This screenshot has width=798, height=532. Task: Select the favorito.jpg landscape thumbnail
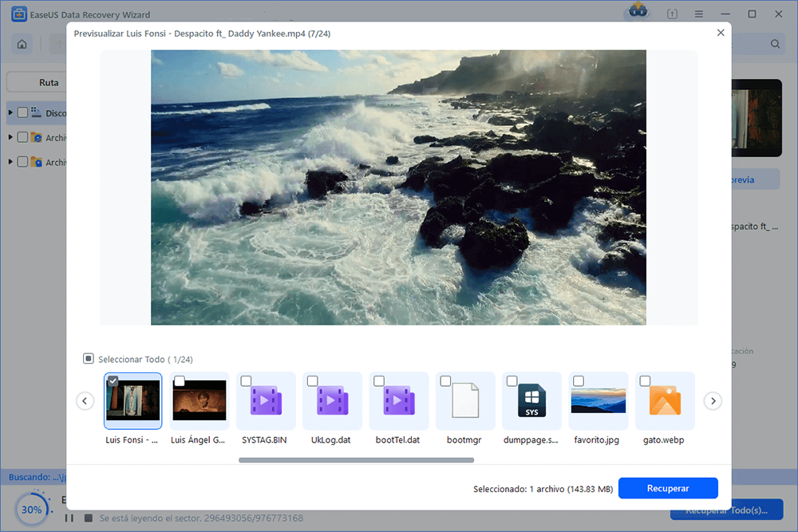(x=598, y=400)
